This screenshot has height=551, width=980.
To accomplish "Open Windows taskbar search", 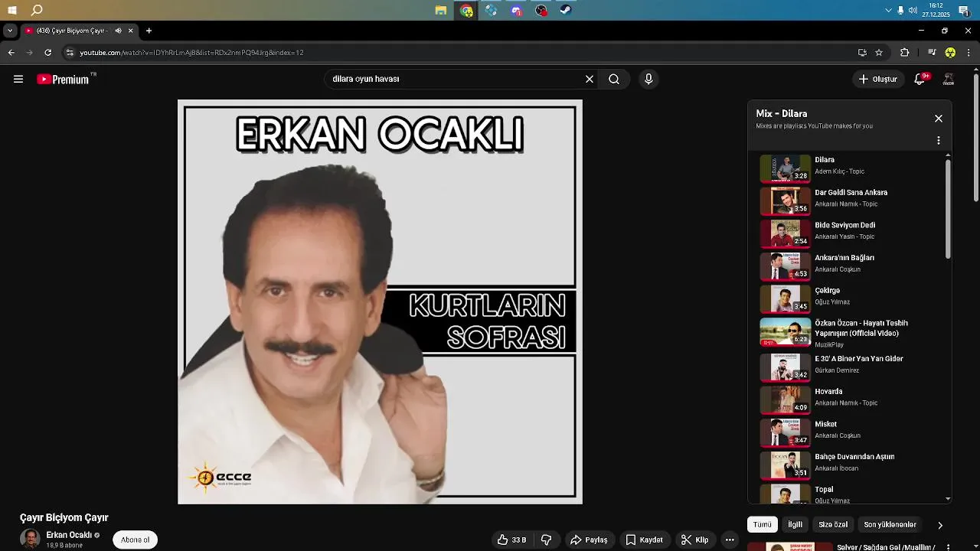I will coord(37,10).
